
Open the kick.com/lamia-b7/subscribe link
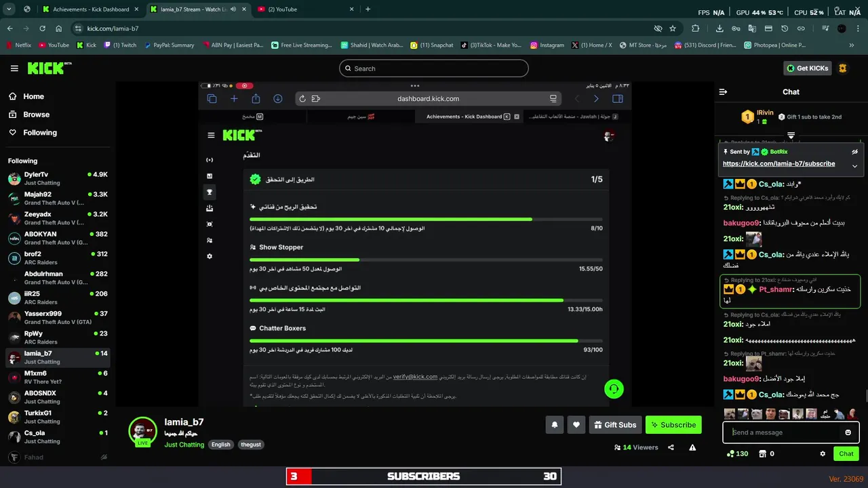(x=778, y=164)
